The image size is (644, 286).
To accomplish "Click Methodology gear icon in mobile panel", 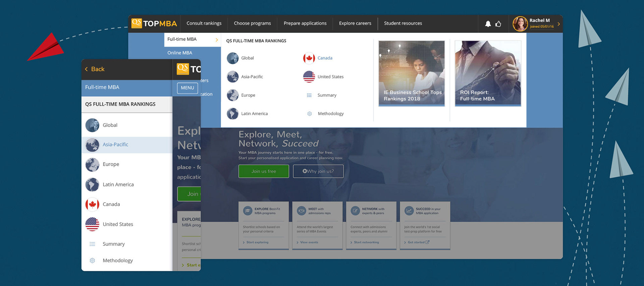I will coord(92,261).
